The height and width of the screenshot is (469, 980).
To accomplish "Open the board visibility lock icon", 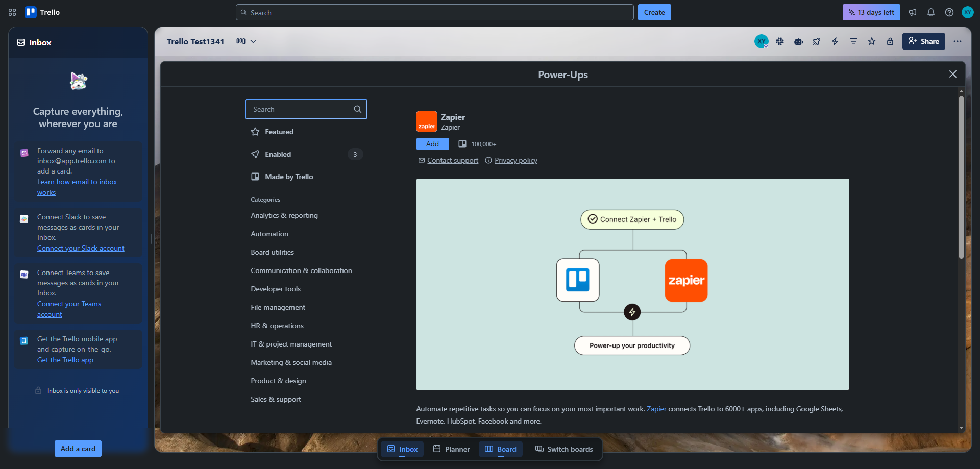I will (890, 41).
